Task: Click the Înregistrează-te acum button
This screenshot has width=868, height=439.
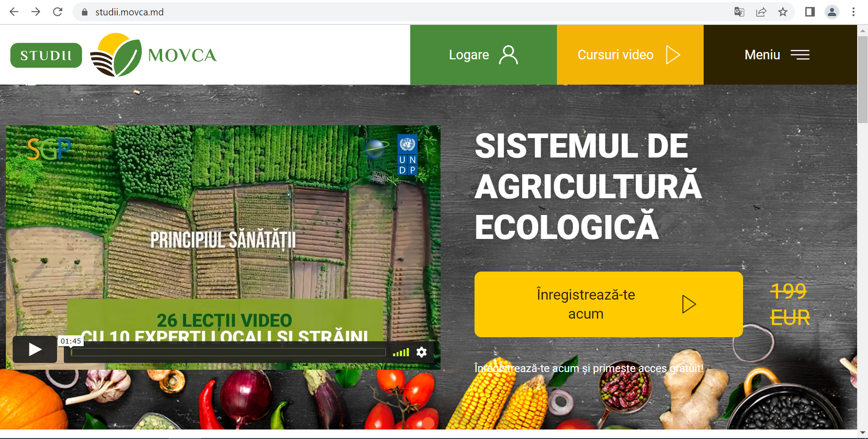Action: (608, 304)
